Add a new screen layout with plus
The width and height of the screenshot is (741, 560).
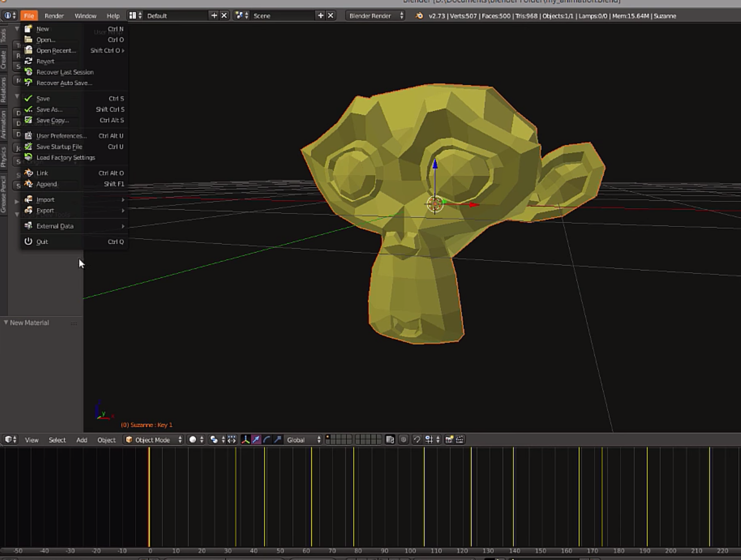tap(214, 16)
